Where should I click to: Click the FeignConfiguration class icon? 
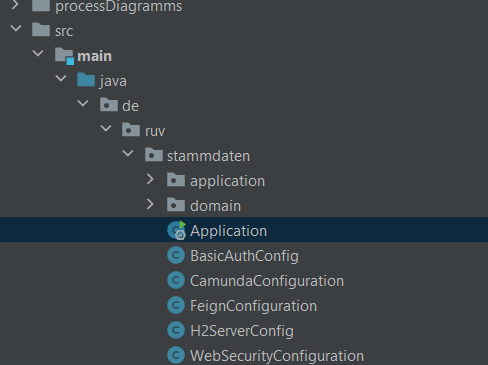176,305
